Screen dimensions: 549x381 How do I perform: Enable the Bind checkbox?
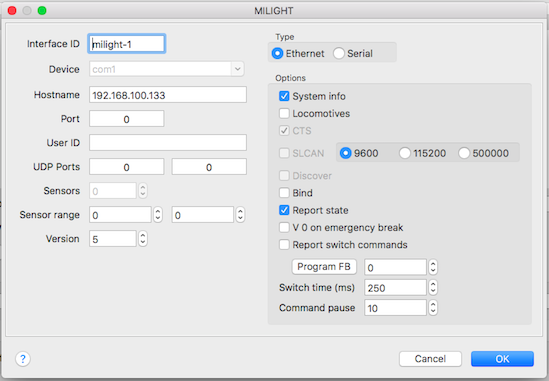click(x=284, y=193)
